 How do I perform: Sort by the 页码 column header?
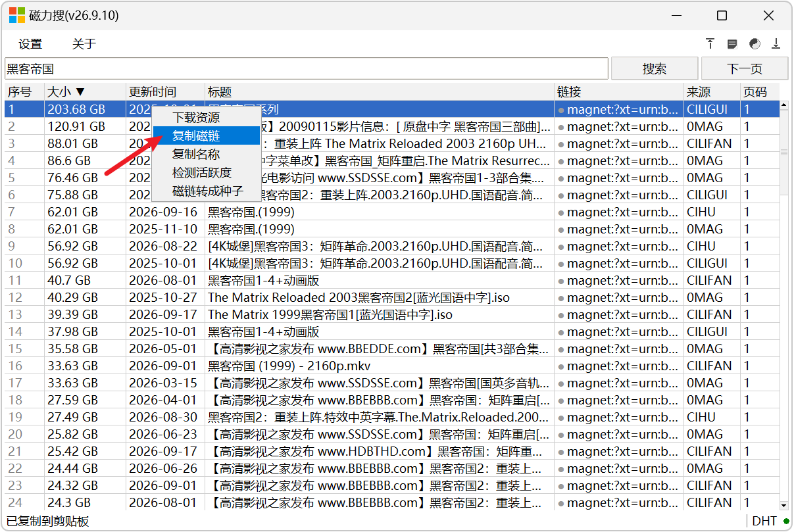point(760,92)
